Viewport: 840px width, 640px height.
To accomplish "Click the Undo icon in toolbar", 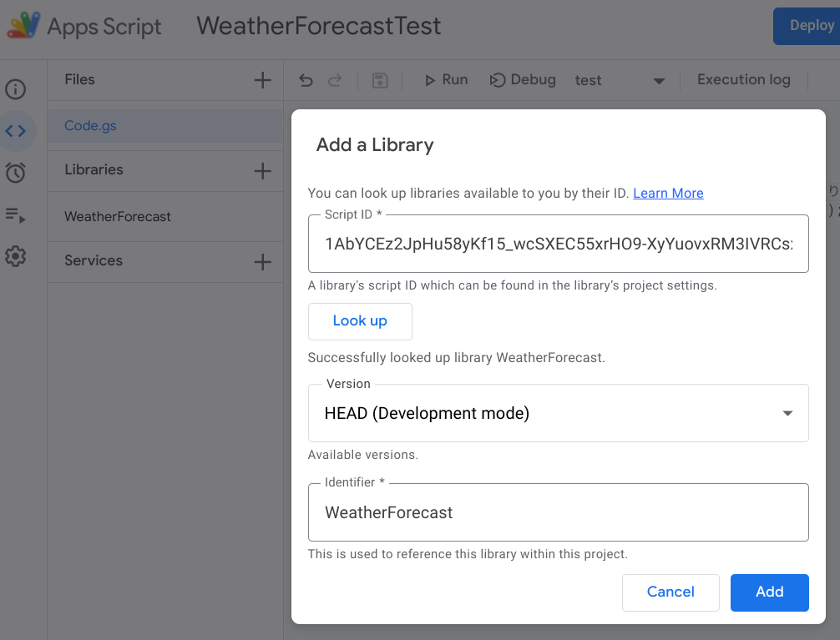I will tap(306, 79).
